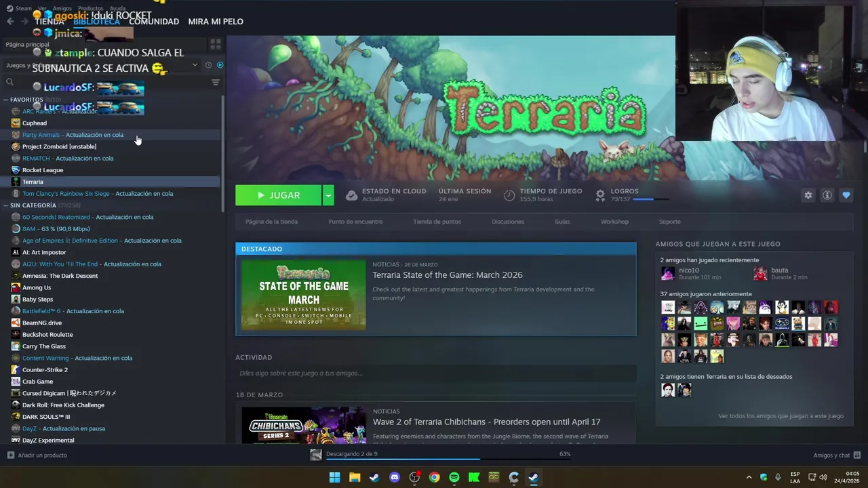The width and height of the screenshot is (868, 488).
Task: Open nico10 friend avatar
Action: click(x=668, y=274)
